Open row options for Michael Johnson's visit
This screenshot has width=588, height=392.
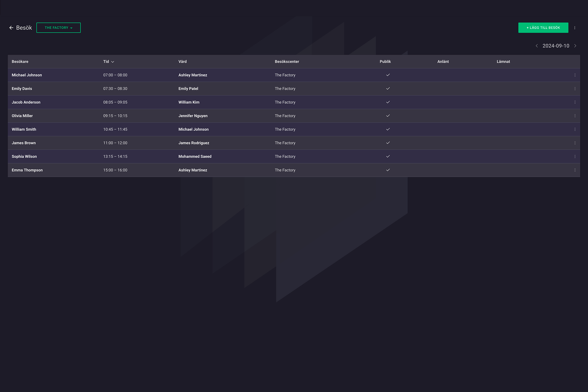click(x=575, y=75)
